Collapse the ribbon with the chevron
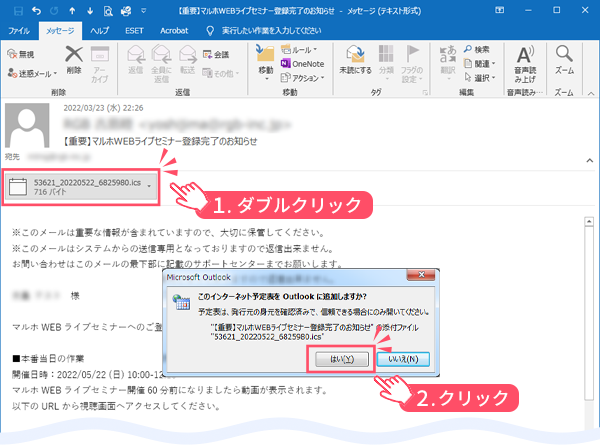The height and width of the screenshot is (445, 600). (591, 93)
